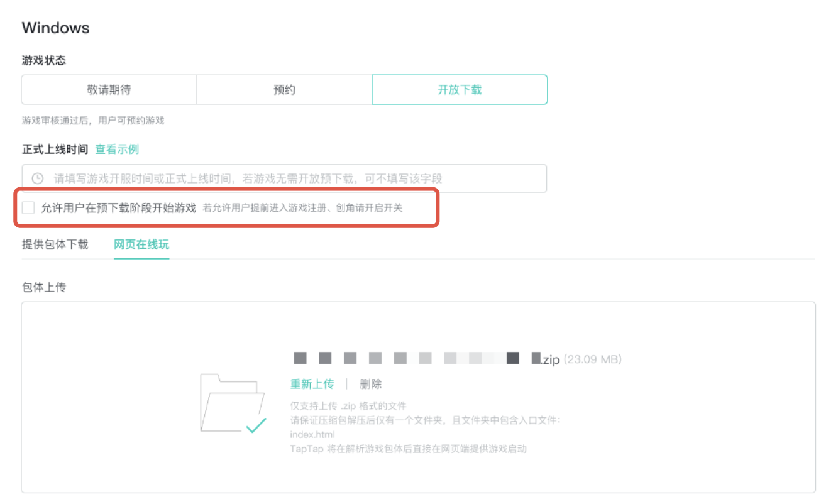Click the folder icon in upload area

[229, 402]
